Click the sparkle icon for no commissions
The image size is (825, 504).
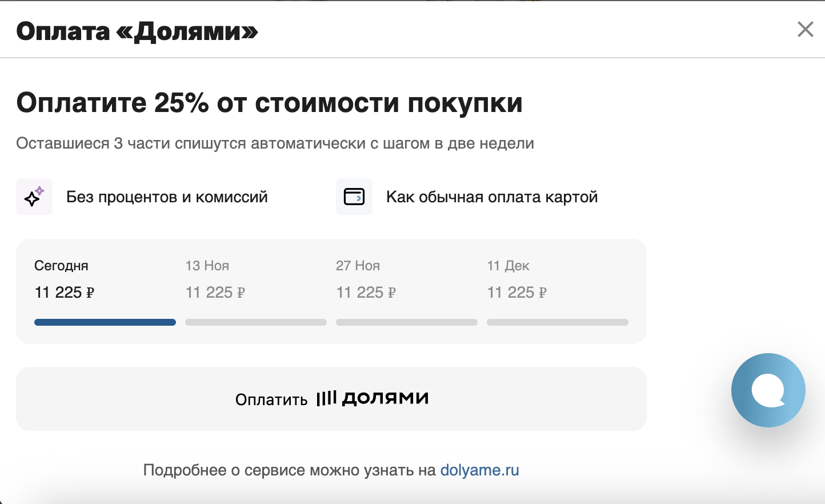34,197
